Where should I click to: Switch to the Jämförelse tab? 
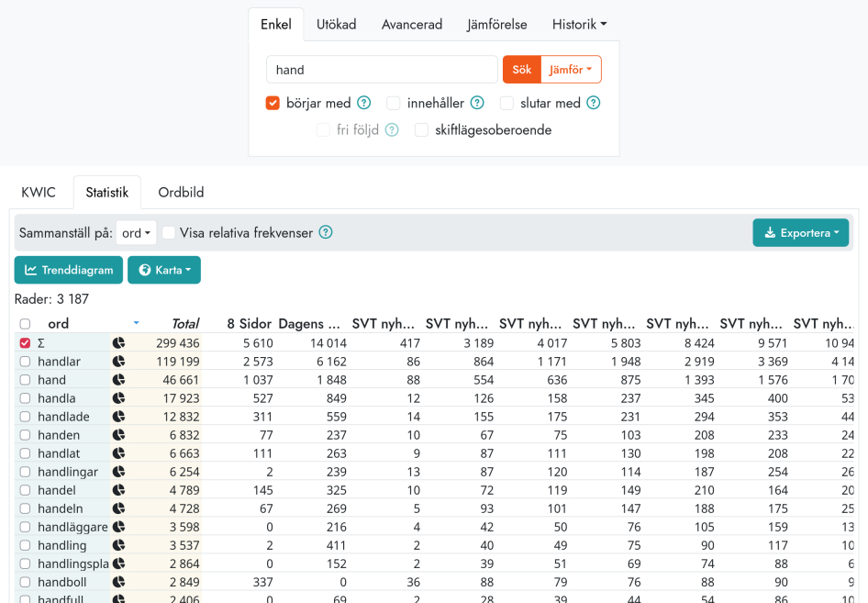[496, 25]
